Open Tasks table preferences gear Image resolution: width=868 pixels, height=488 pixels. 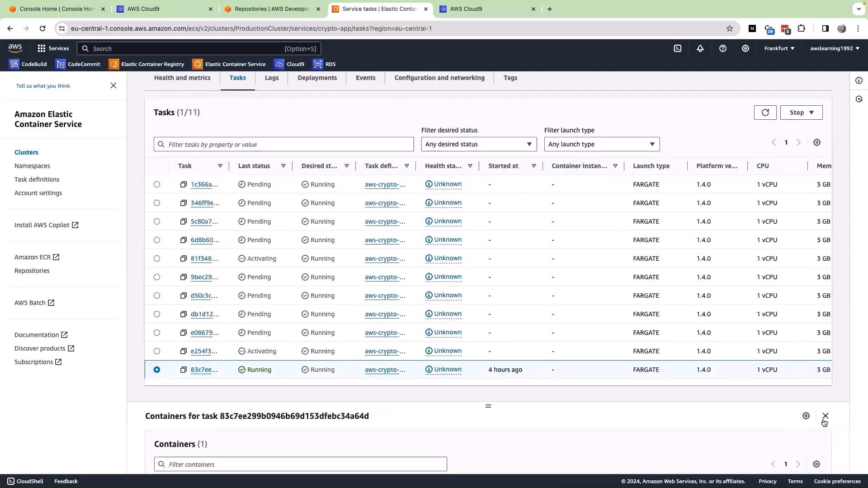816,142
